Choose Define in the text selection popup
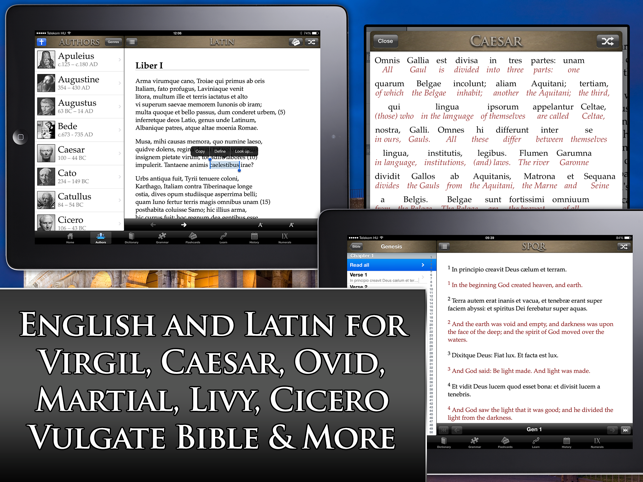 [220, 151]
